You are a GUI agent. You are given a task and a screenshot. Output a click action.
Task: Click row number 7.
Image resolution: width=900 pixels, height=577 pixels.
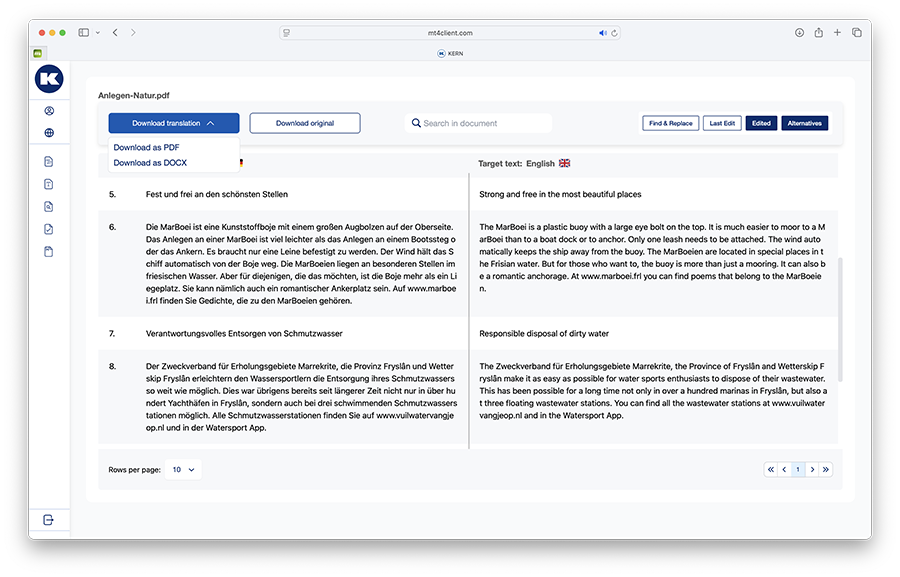tap(112, 334)
